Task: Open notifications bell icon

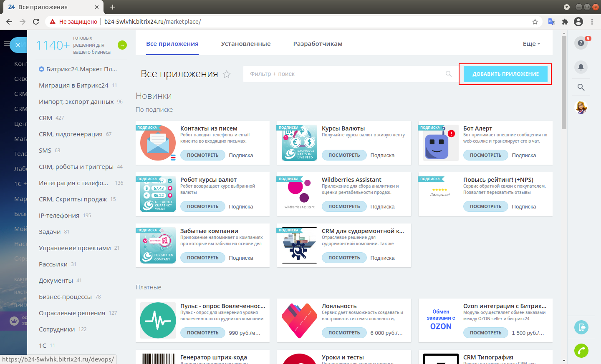Action: pyautogui.click(x=581, y=67)
